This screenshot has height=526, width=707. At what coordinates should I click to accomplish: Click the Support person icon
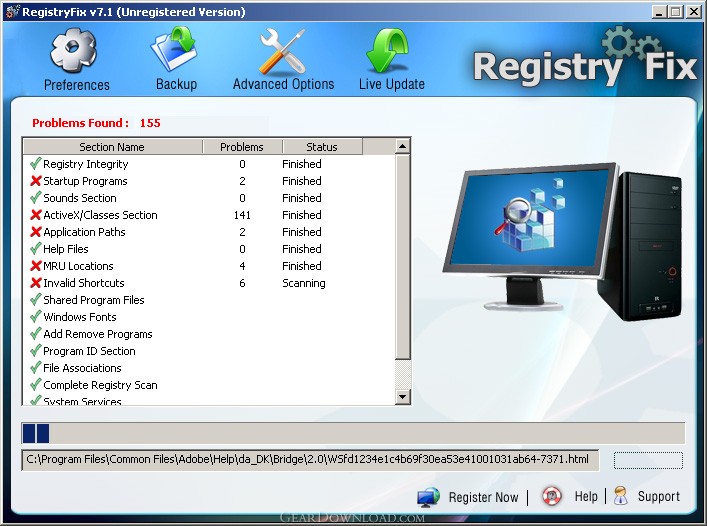click(621, 496)
